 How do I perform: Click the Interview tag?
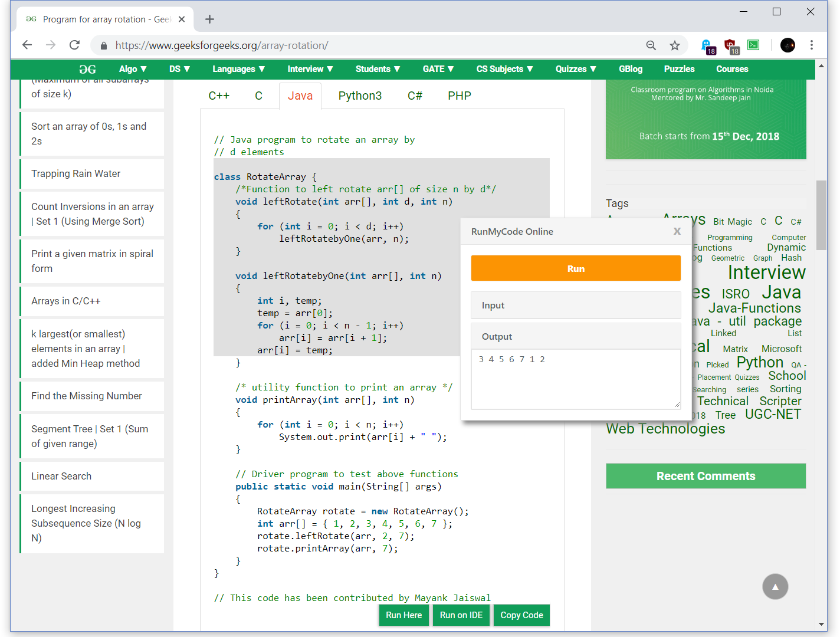[766, 272]
